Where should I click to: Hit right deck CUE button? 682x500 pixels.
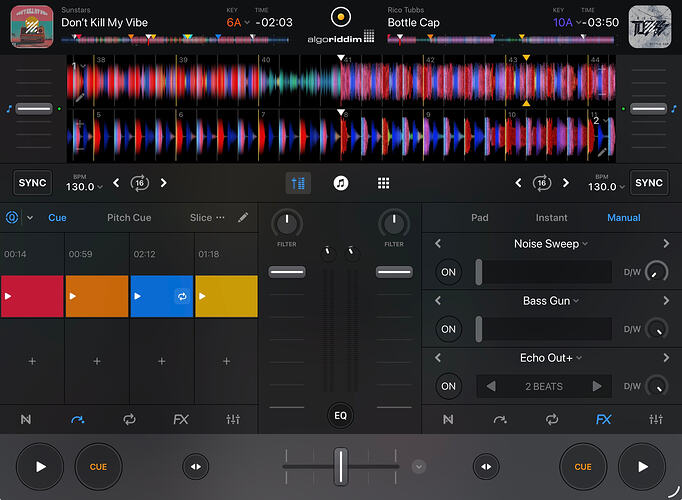583,467
